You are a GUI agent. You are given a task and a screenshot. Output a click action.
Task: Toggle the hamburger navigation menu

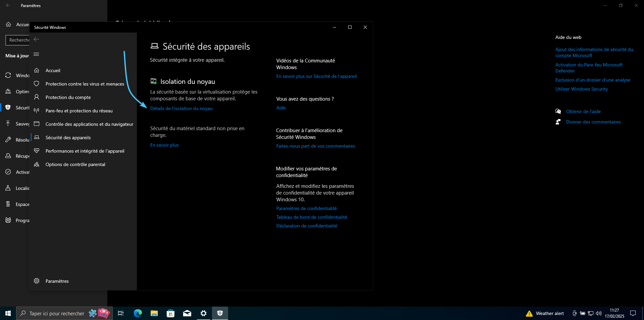(x=37, y=54)
